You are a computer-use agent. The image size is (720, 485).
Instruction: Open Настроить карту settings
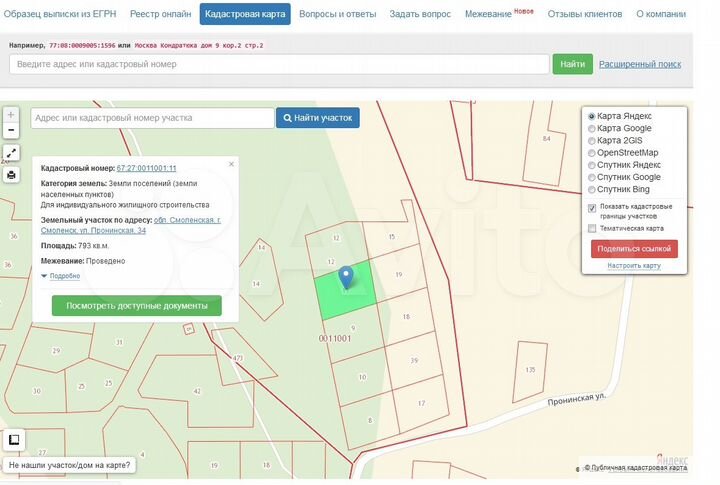pos(634,266)
